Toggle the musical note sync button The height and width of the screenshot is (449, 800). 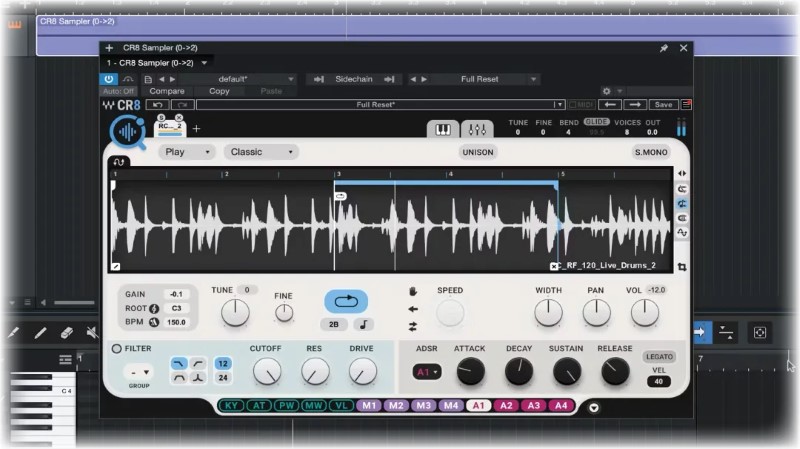coord(363,324)
